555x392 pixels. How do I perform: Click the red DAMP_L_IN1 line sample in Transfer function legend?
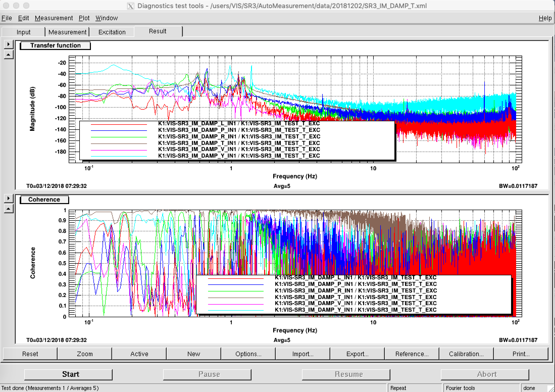[119, 124]
